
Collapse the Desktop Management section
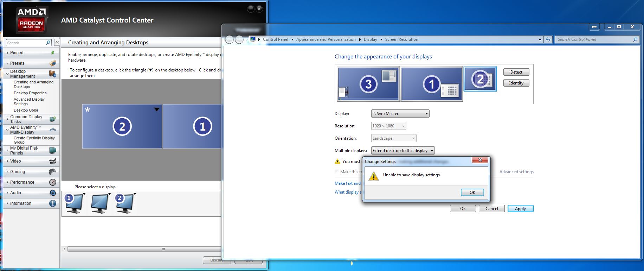click(x=7, y=74)
